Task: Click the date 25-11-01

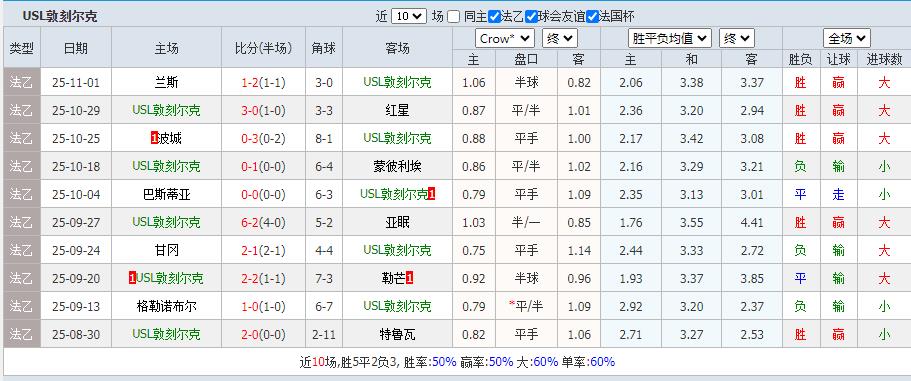Action: point(76,82)
